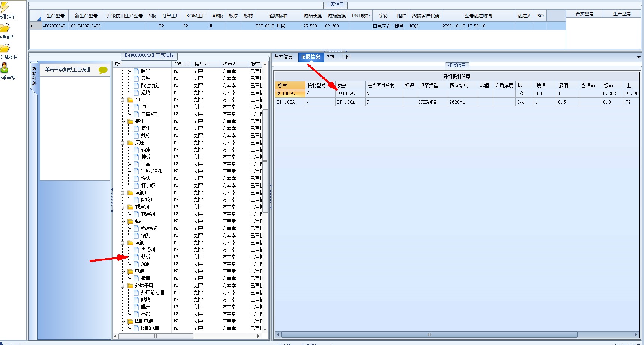Click the document icon beside 压合
This screenshot has width=644, height=345.
137,164
